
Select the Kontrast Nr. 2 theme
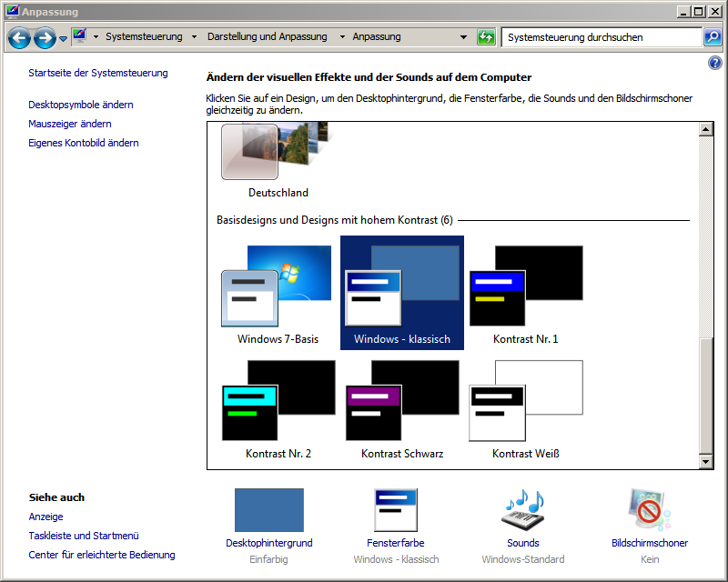[278, 408]
